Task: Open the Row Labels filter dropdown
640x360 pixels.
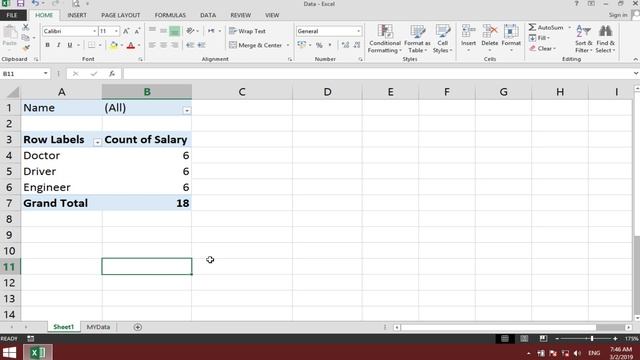Action: point(97,142)
